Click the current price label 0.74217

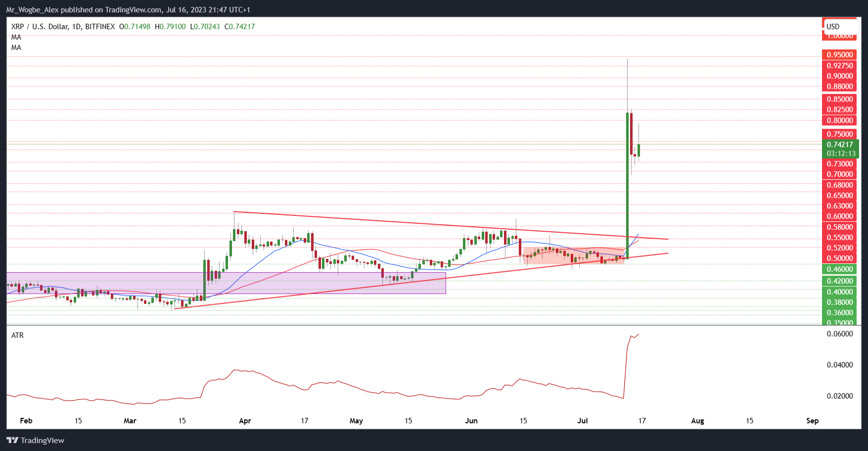tap(840, 145)
